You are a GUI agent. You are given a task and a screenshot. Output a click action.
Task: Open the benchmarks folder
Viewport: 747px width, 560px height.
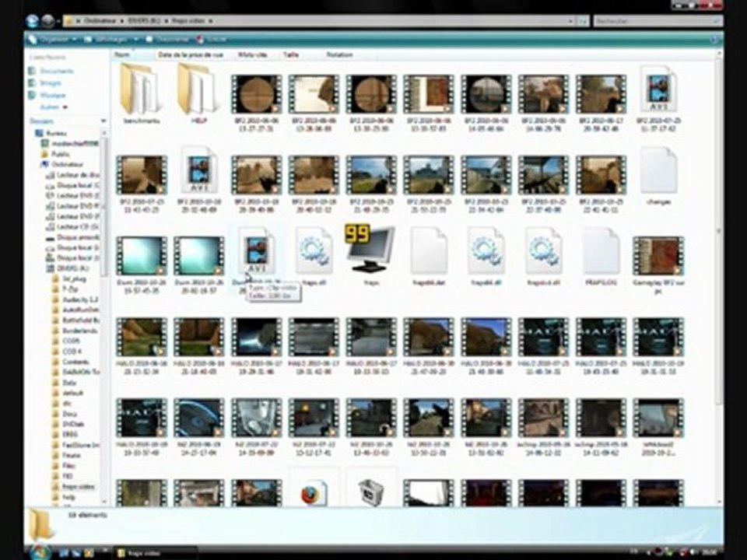(x=141, y=89)
